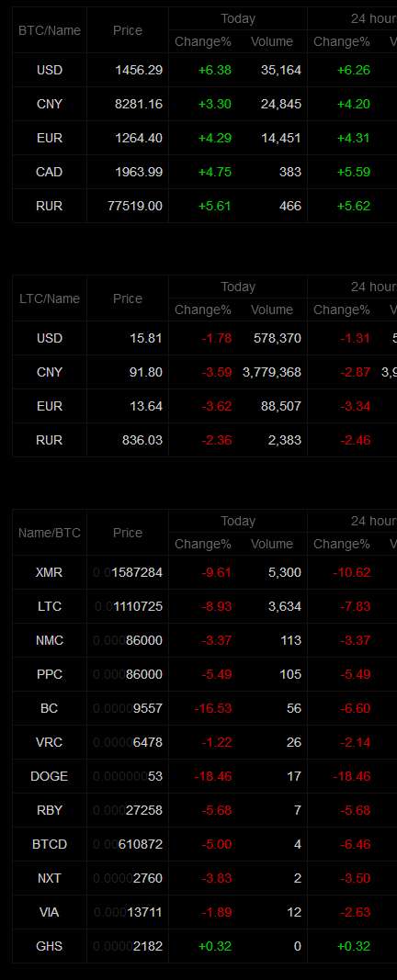Screen dimensions: 397x980
Task: Open LTC EUR row at 13.64
Action: (204, 406)
